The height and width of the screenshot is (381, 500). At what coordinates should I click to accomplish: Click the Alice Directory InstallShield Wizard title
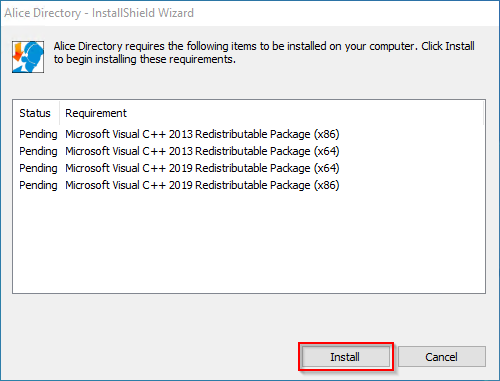[x=99, y=13]
